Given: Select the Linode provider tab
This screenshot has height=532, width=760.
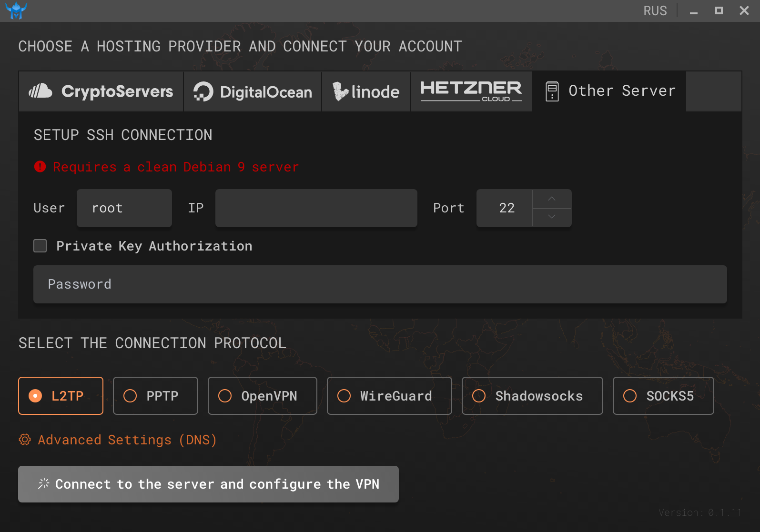Looking at the screenshot, I should (x=366, y=91).
